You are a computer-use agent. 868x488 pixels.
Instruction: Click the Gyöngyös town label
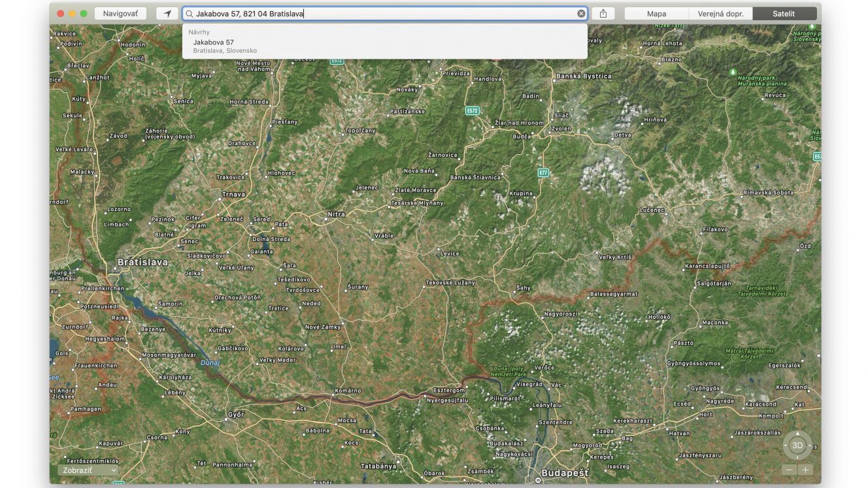pyautogui.click(x=705, y=388)
